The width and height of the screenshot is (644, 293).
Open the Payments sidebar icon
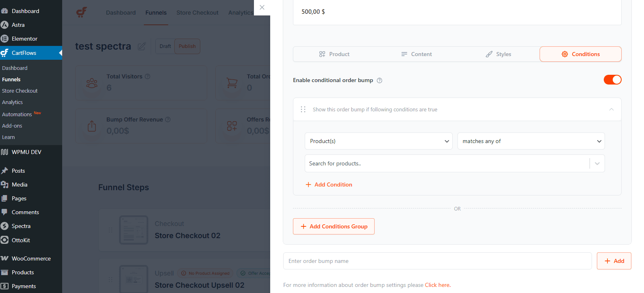5,286
